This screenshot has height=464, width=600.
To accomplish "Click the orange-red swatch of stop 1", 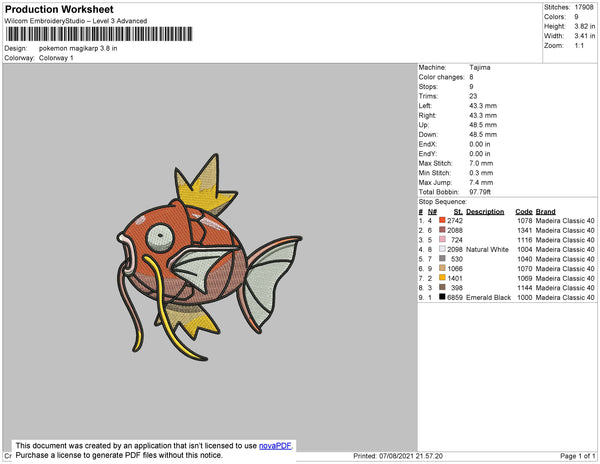I will point(442,220).
